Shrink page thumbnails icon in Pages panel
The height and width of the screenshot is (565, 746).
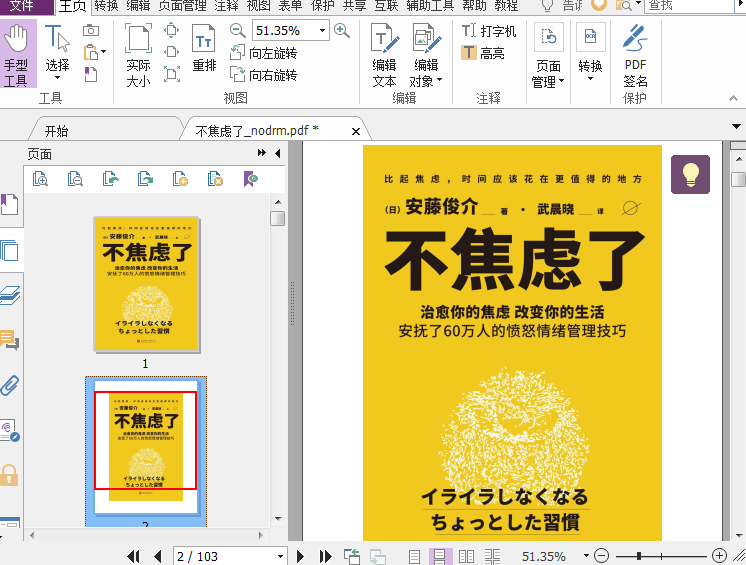point(75,179)
